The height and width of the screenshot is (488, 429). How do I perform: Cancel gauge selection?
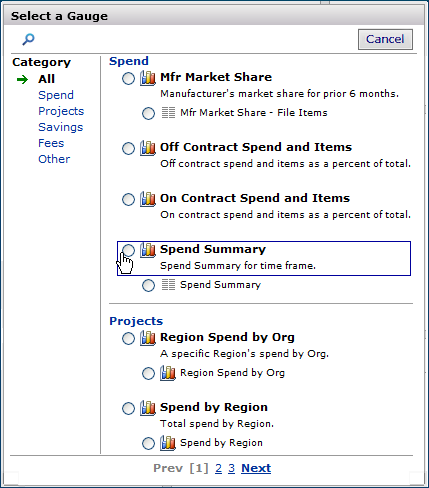pyautogui.click(x=385, y=39)
